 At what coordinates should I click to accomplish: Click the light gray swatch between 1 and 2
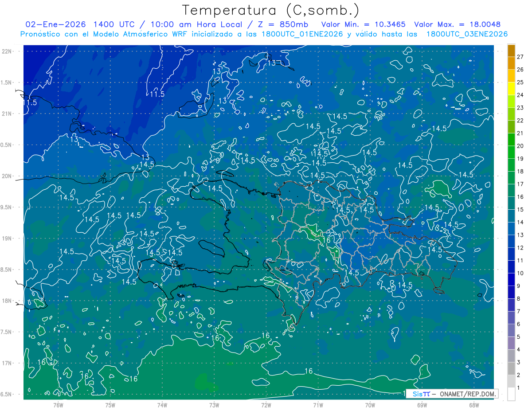click(511, 381)
